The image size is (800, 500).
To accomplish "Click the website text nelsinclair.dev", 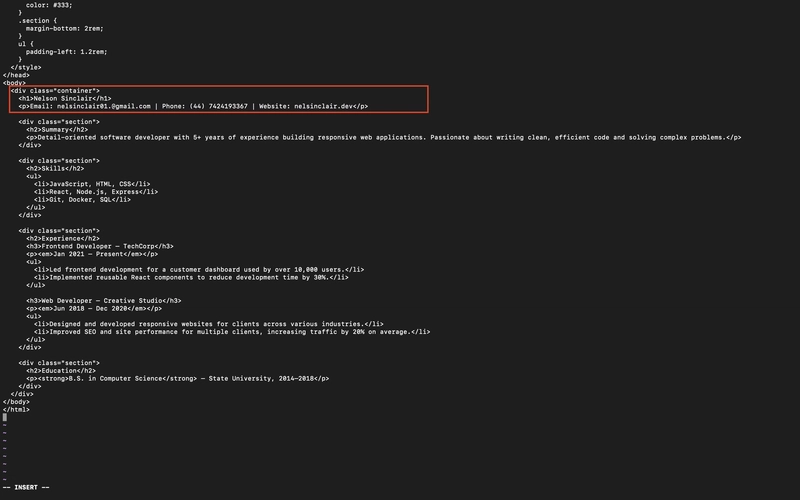I will [x=323, y=106].
